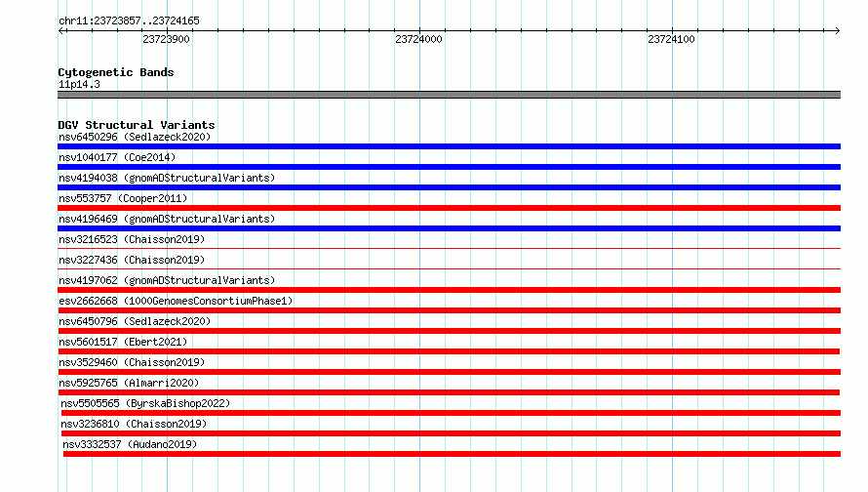Click the blue bar for nsv4194038
Screen dimensions: 868x492
[x=449, y=187]
